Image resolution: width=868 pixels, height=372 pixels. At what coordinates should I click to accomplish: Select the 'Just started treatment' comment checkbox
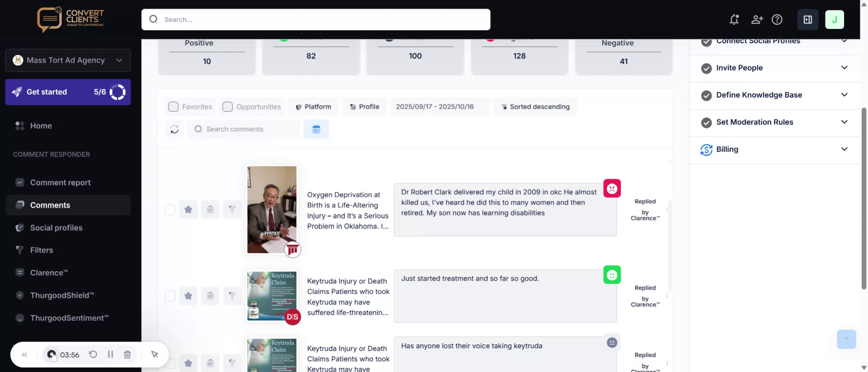tap(170, 296)
